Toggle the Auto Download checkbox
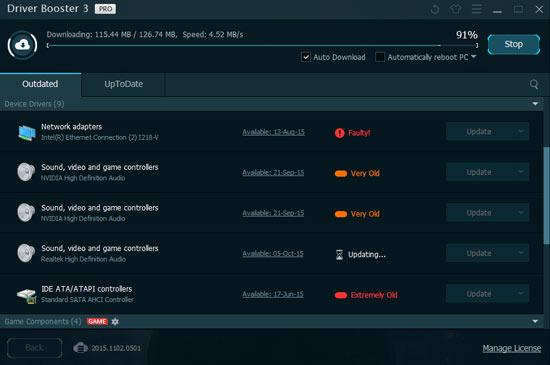This screenshot has width=550, height=365. pyautogui.click(x=306, y=57)
